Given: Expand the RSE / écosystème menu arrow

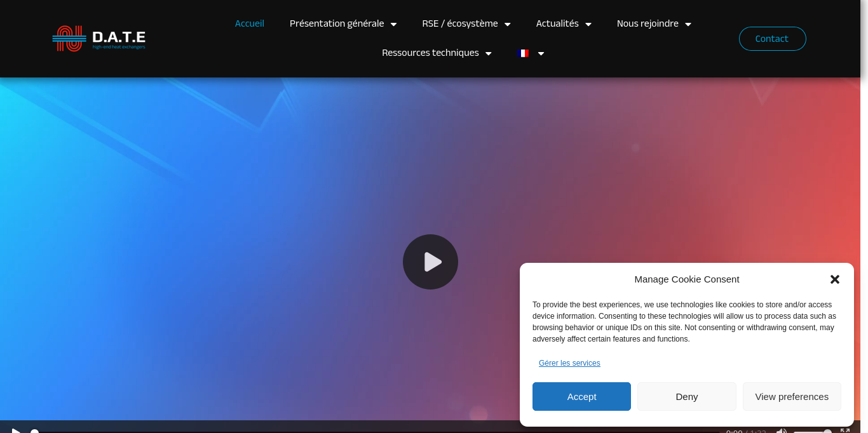Looking at the screenshot, I should point(508,24).
